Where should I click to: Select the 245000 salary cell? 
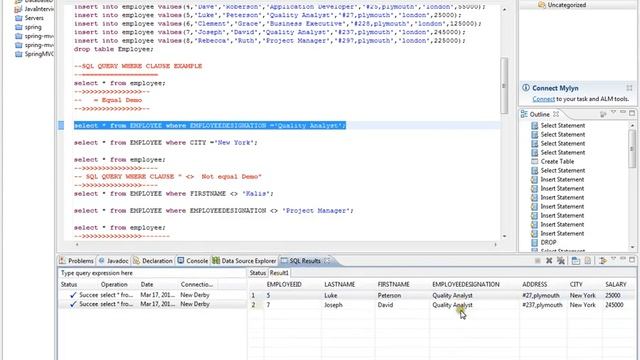pyautogui.click(x=614, y=304)
